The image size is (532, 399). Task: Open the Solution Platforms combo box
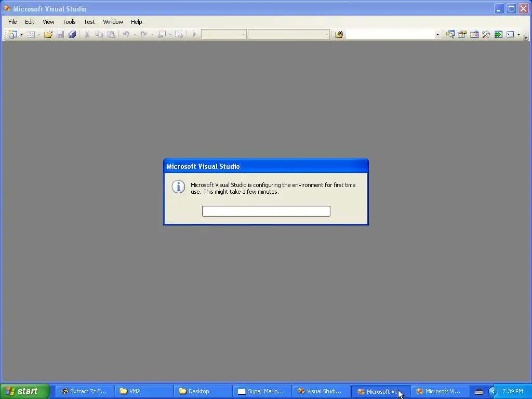(289, 34)
